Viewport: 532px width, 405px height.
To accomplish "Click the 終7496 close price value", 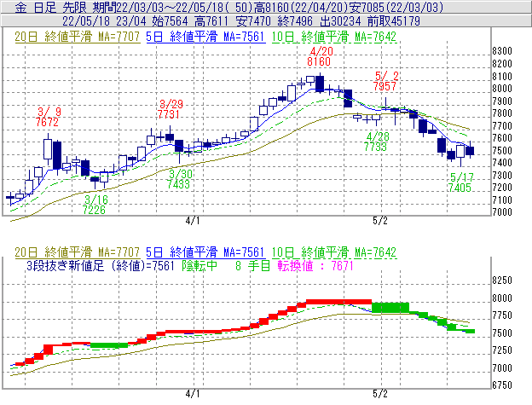I will 295,21.
